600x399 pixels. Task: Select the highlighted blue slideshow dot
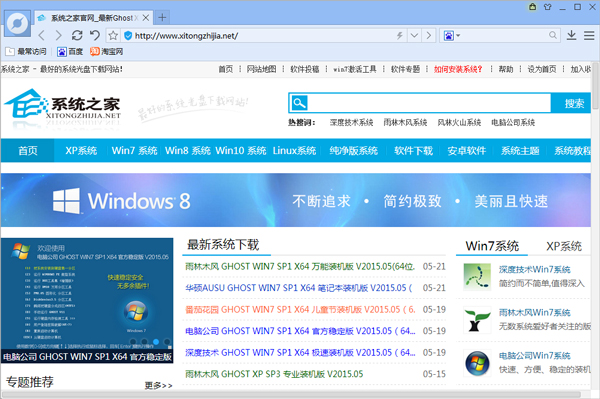(x=156, y=342)
